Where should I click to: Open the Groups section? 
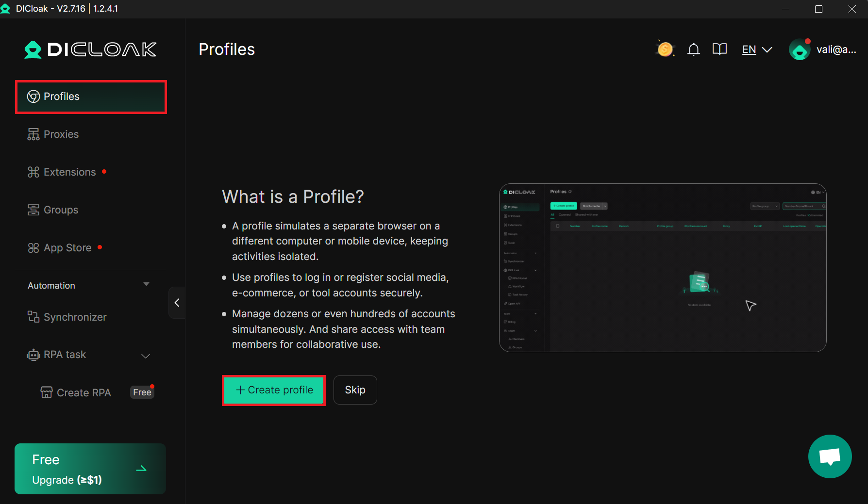pos(60,210)
